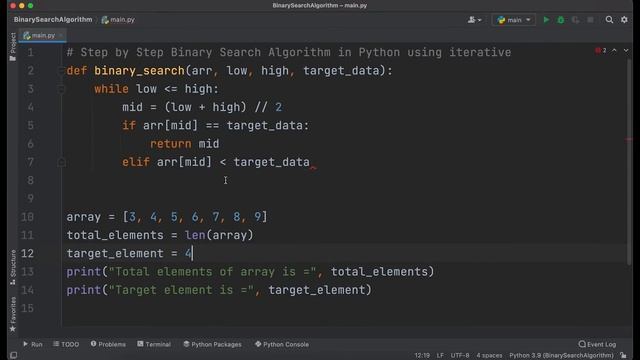Open the main run configuration dropdown
This screenshot has height=360, width=640.
click(x=514, y=20)
